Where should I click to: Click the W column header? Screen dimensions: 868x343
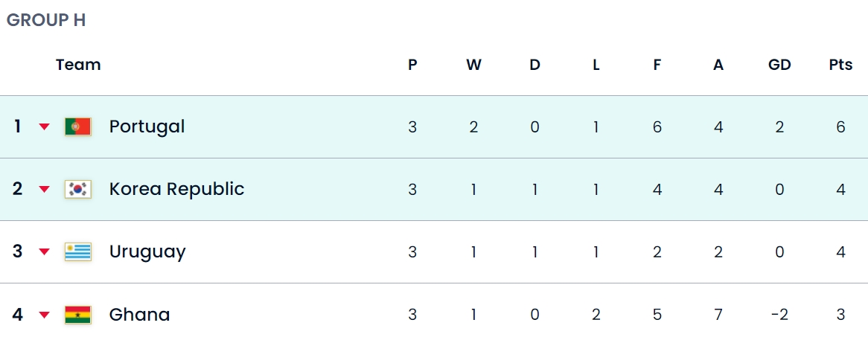(x=473, y=65)
